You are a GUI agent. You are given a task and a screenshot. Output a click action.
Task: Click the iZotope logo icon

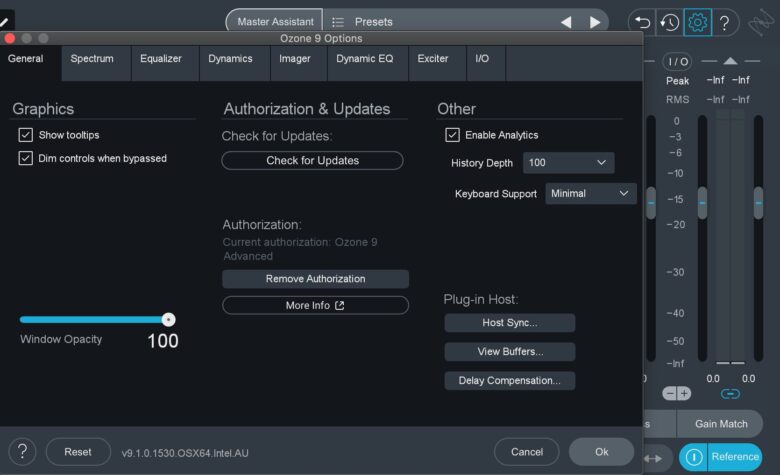761,23
